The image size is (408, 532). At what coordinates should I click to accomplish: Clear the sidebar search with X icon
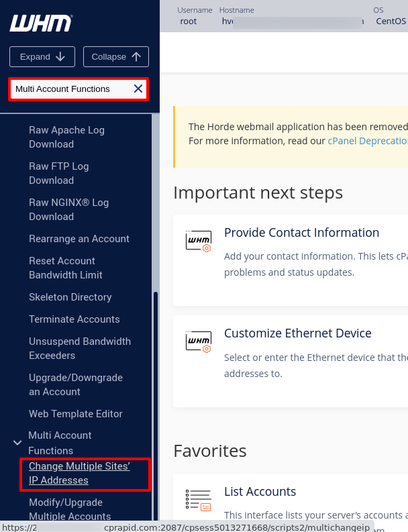[138, 89]
